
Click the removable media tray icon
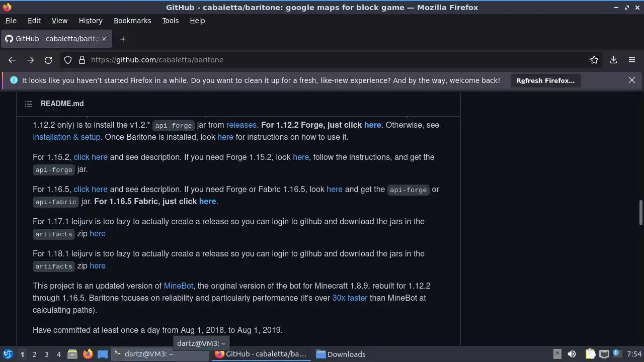pyautogui.click(x=557, y=354)
